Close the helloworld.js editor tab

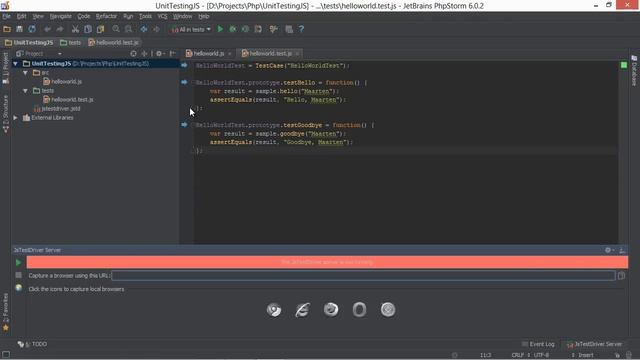point(230,53)
